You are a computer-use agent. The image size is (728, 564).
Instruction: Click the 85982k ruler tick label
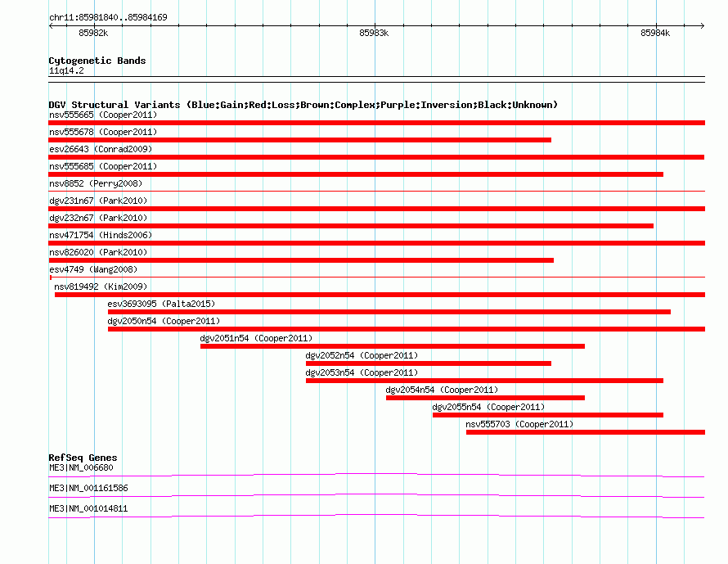[93, 33]
